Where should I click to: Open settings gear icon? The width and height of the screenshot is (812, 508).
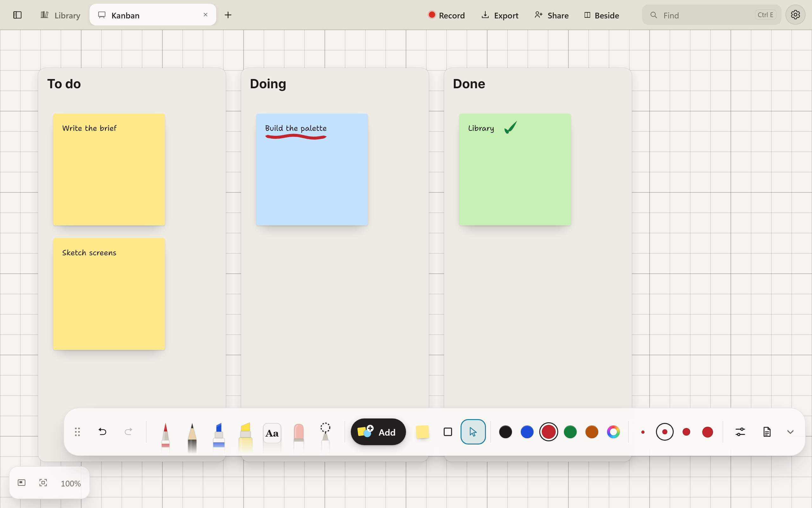pyautogui.click(x=795, y=15)
